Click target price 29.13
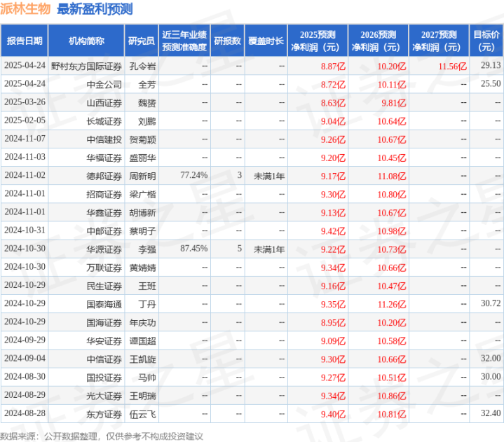504x442 pixels. pyautogui.click(x=491, y=65)
